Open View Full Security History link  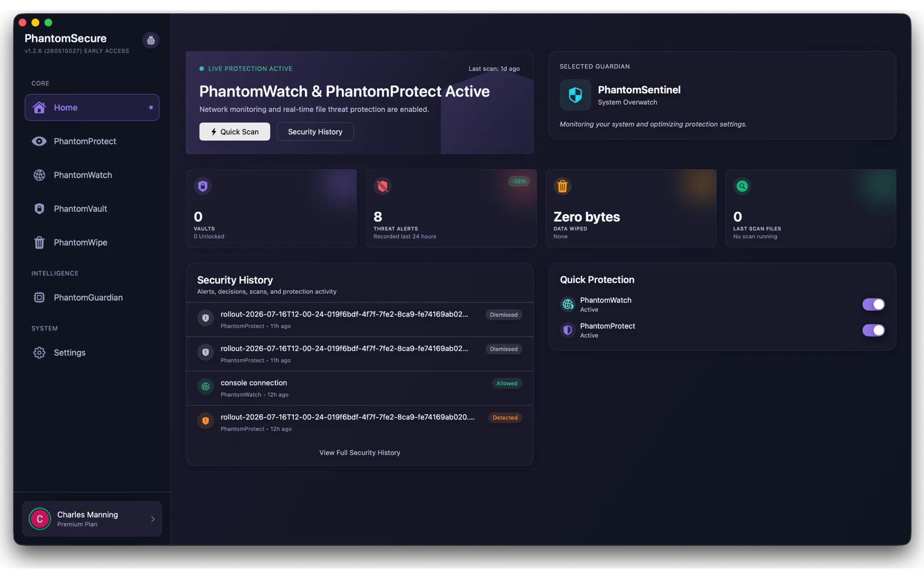click(359, 453)
